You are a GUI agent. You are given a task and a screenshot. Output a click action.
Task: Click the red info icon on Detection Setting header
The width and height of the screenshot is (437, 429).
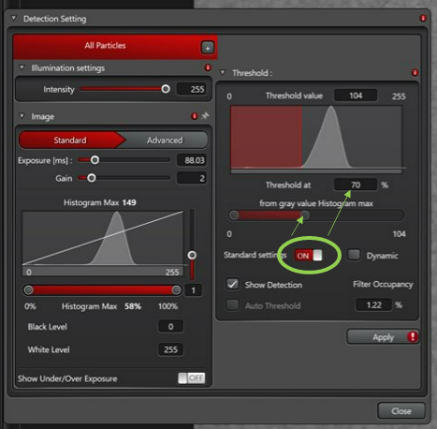click(423, 18)
